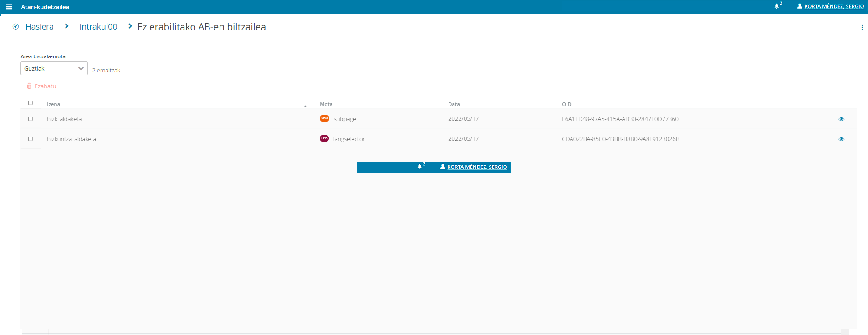Image resolution: width=868 pixels, height=335 pixels.
Task: Click the trash icon for Ezabatu
Action: [x=29, y=86]
